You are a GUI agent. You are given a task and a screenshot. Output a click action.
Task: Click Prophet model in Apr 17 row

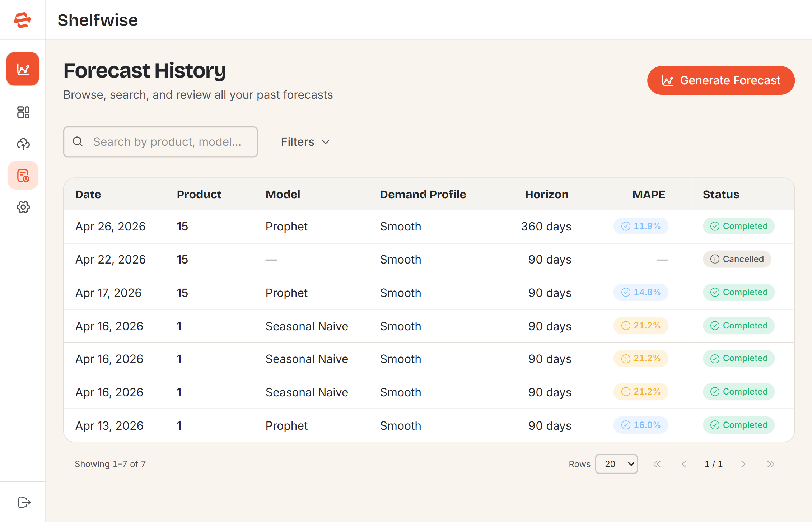[x=286, y=293]
